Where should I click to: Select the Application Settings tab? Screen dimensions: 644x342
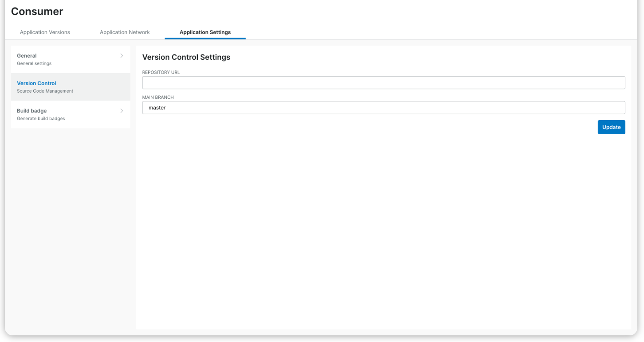(205, 32)
